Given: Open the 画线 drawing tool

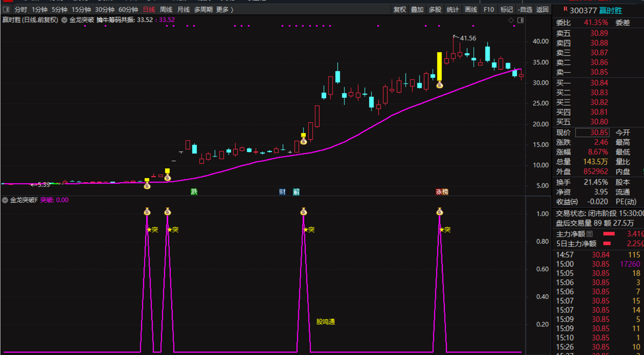Looking at the screenshot, I should [x=471, y=9].
